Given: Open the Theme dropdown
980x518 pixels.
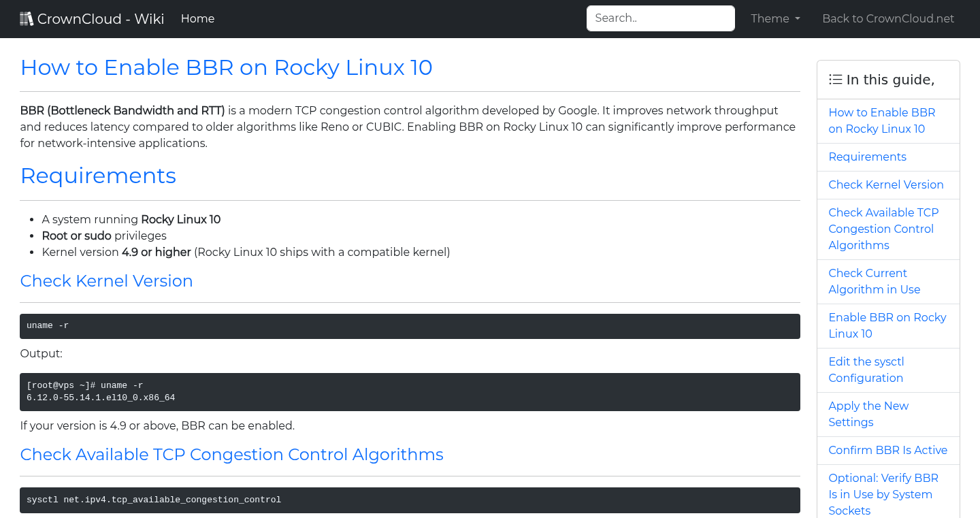Looking at the screenshot, I should 774,18.
